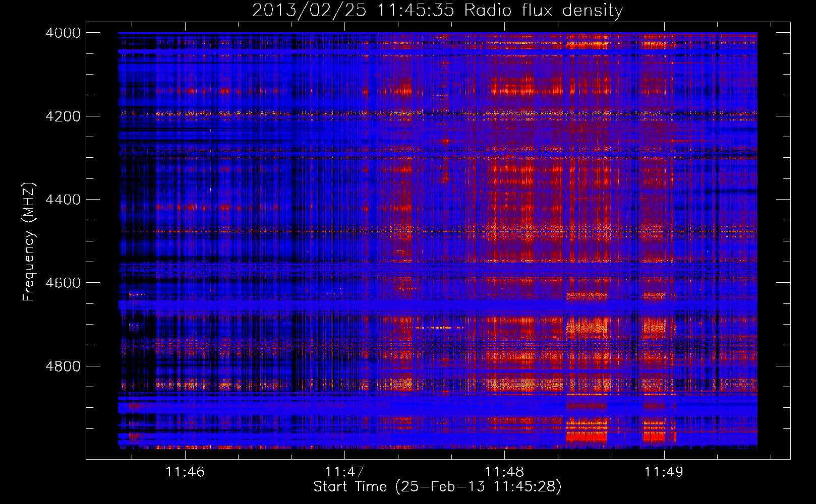Click the 4400 frequency tick label

tap(63, 200)
